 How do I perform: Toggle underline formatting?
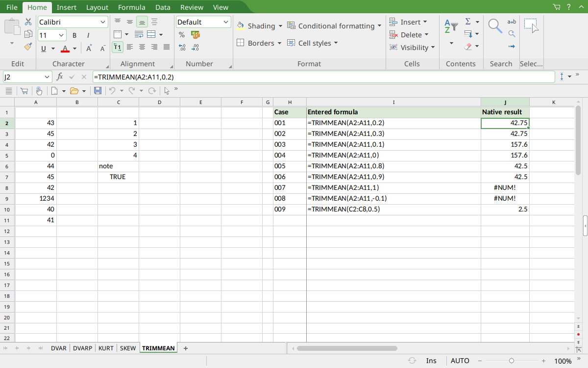[x=44, y=48]
